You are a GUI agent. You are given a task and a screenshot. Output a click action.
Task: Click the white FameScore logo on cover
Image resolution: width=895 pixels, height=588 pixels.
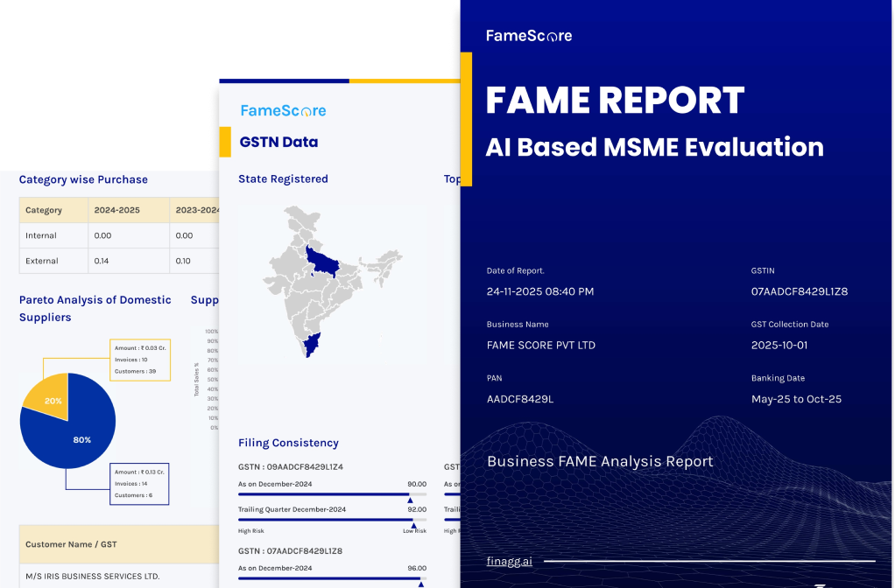point(529,36)
